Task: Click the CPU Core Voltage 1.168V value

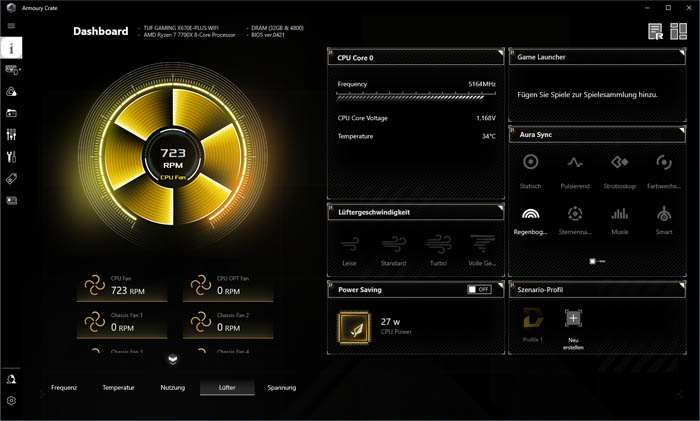Action: coord(486,118)
